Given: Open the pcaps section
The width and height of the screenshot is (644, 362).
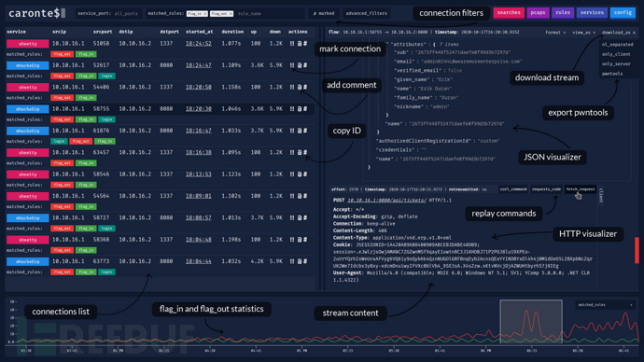Looking at the screenshot, I should tap(538, 13).
